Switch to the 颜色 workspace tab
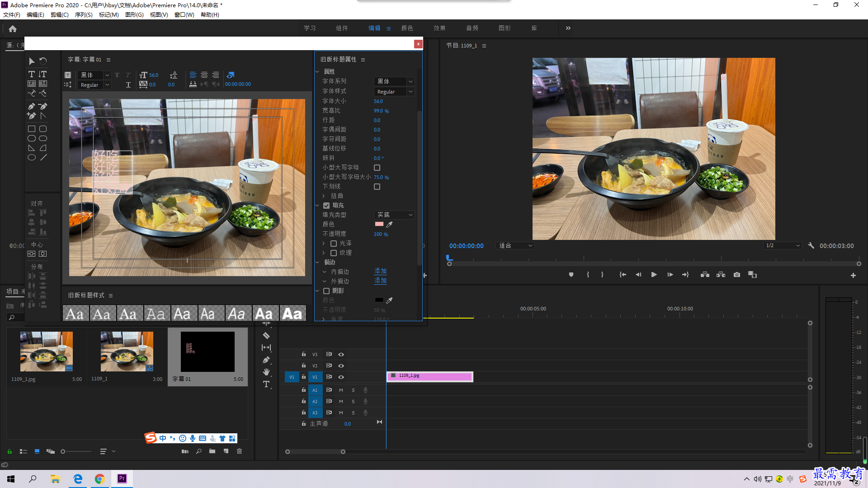This screenshot has width=868, height=488. point(407,28)
